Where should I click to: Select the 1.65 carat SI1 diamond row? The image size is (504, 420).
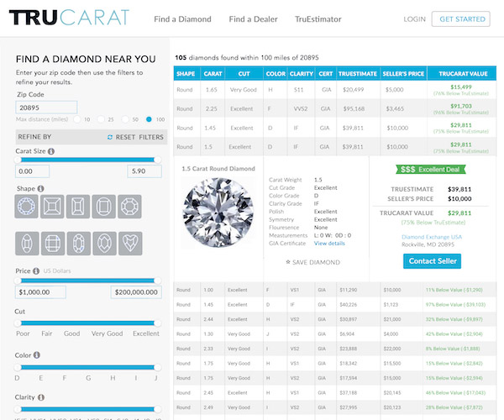coord(335,90)
